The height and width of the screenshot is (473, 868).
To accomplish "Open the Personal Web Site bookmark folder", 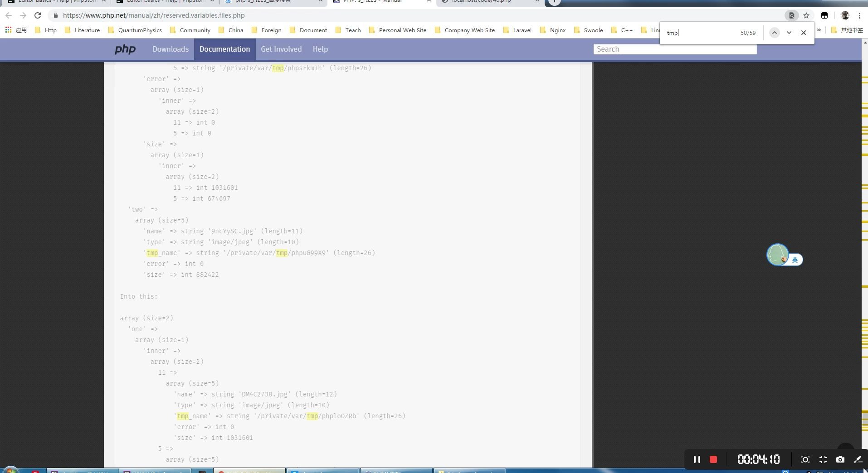I will tap(398, 30).
